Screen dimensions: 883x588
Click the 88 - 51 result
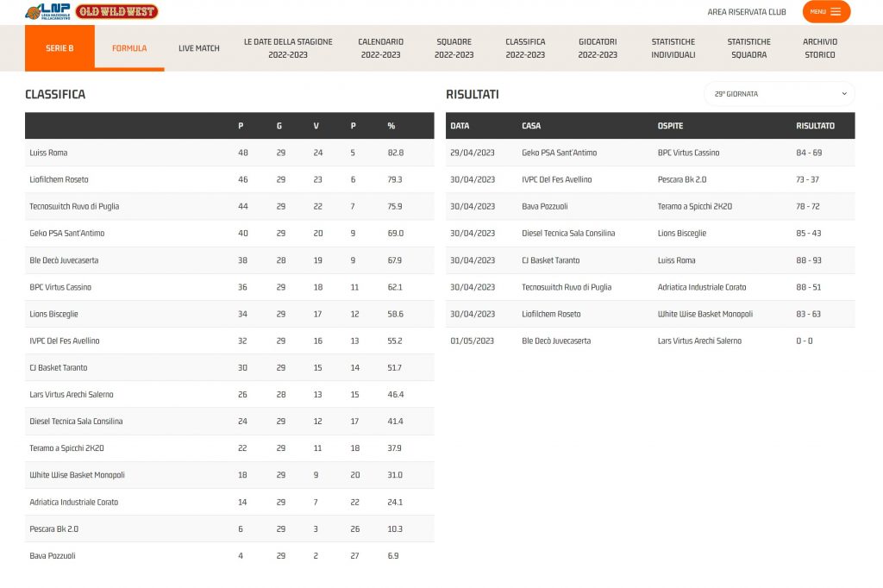[808, 287]
